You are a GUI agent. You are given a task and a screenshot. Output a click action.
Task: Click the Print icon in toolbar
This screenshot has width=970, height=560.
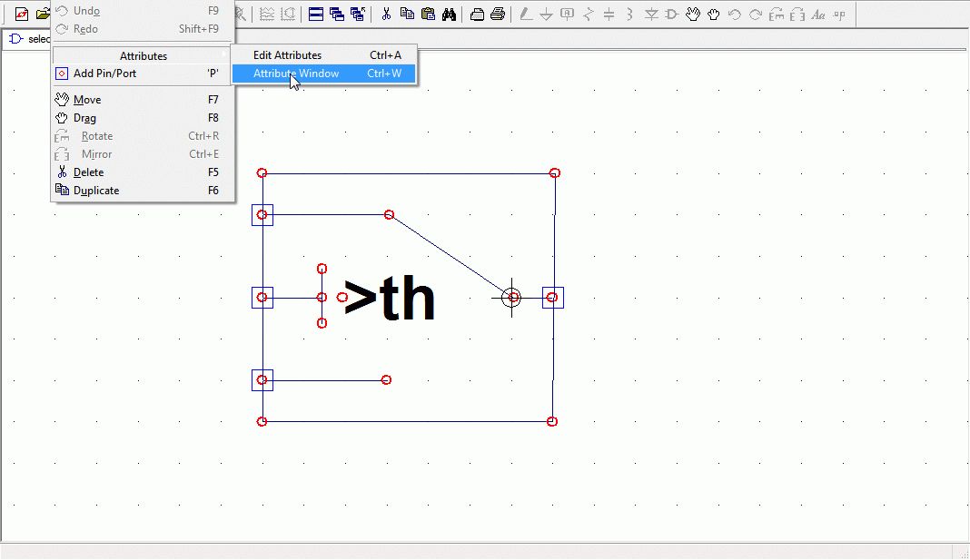[498, 14]
